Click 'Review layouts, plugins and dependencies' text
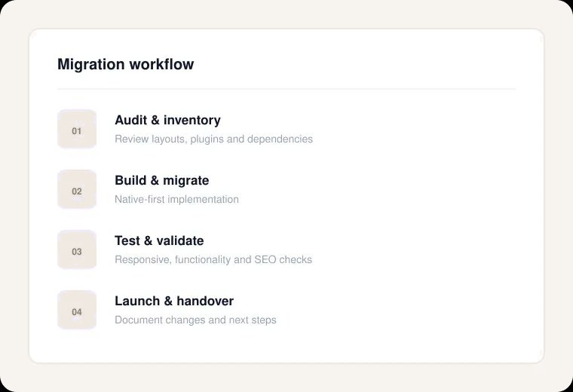 (x=214, y=139)
